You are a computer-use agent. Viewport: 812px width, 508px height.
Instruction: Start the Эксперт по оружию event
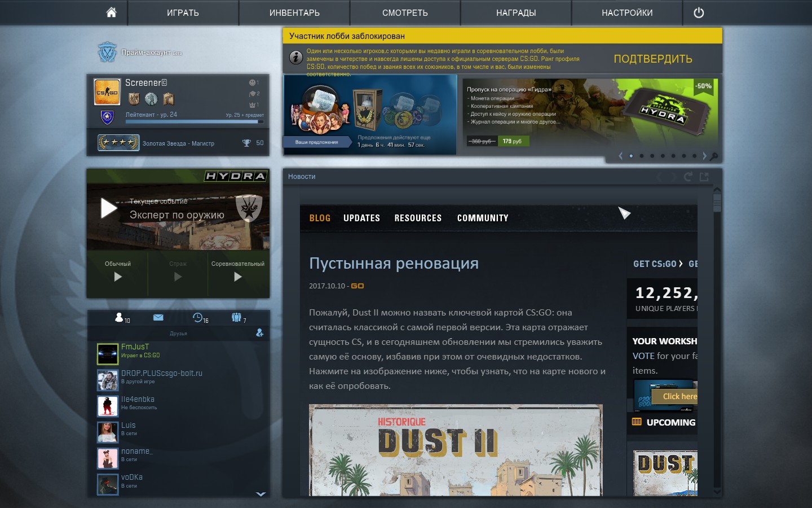pos(109,208)
